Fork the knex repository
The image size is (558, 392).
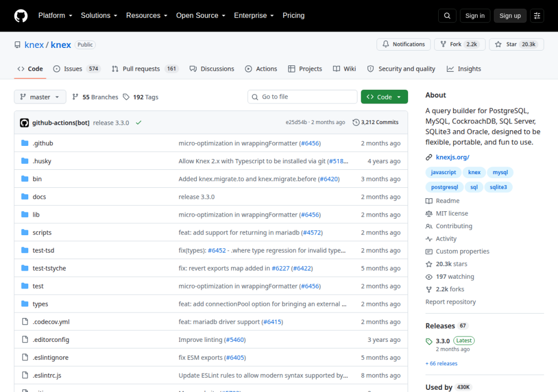click(x=460, y=44)
